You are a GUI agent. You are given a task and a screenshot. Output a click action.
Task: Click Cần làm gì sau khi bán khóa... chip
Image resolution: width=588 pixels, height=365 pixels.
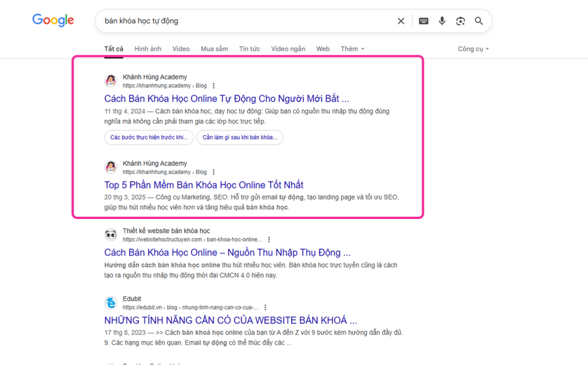tap(240, 137)
